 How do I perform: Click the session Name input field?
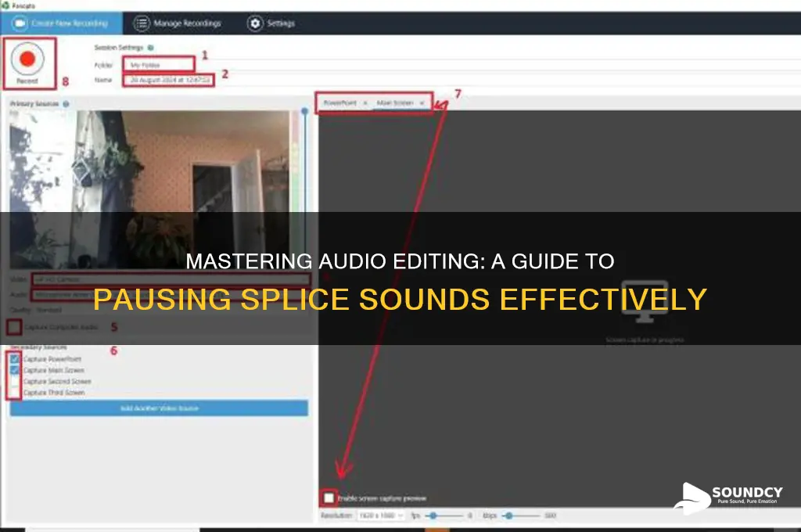[169, 81]
